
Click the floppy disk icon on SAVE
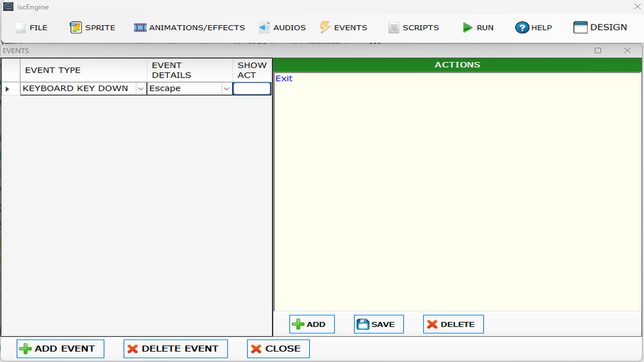point(363,324)
